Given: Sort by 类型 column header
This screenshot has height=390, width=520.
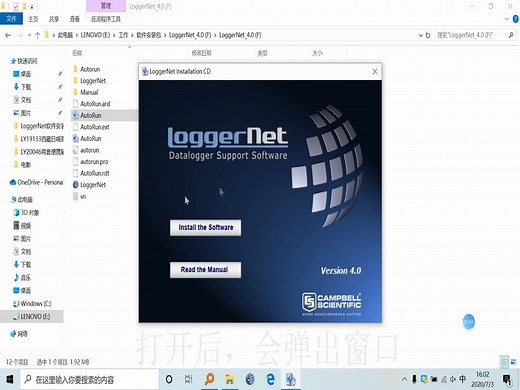Looking at the screenshot, I should [x=262, y=53].
